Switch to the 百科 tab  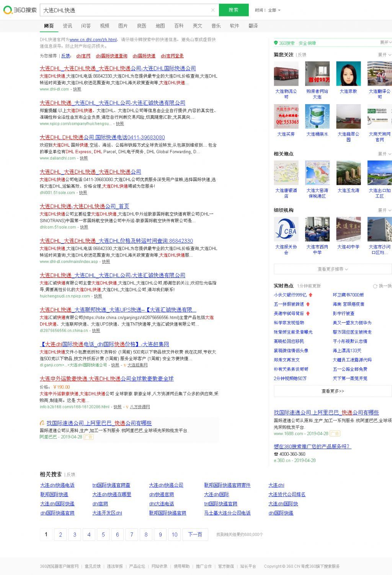(179, 26)
